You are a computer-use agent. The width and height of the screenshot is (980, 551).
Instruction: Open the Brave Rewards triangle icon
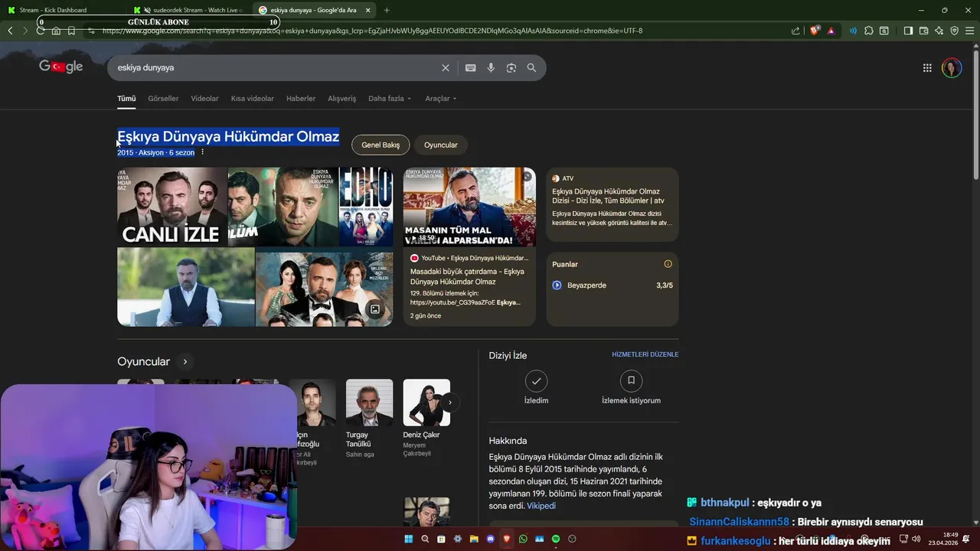pos(831,31)
